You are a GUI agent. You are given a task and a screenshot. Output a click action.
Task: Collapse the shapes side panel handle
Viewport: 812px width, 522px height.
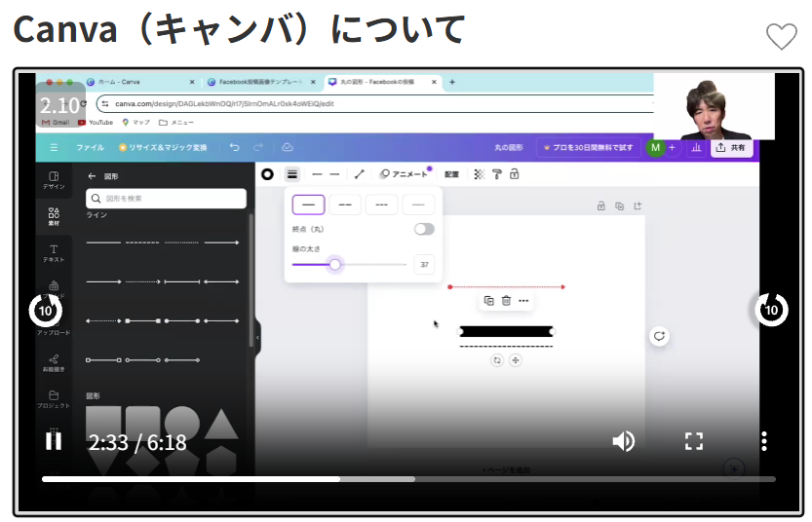pos(258,337)
